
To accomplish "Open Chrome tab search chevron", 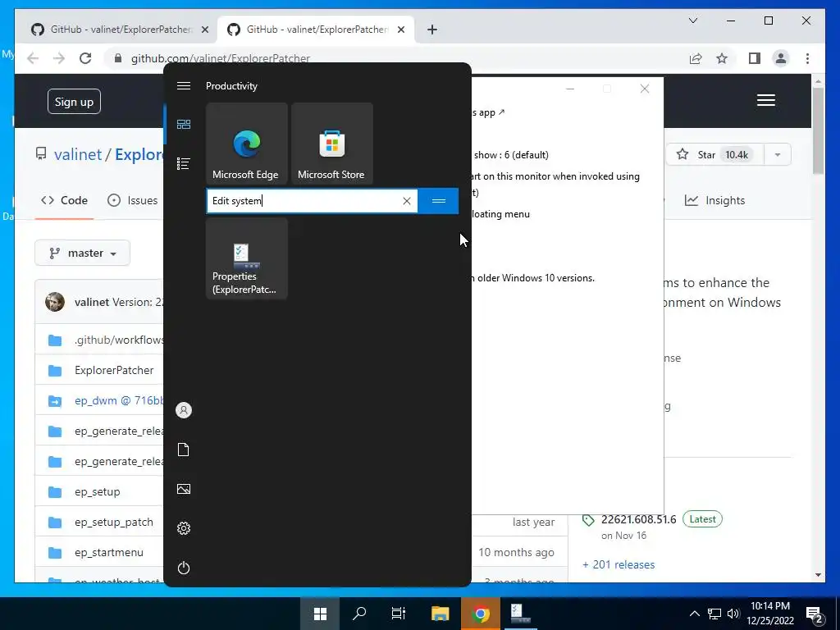I will (x=692, y=21).
